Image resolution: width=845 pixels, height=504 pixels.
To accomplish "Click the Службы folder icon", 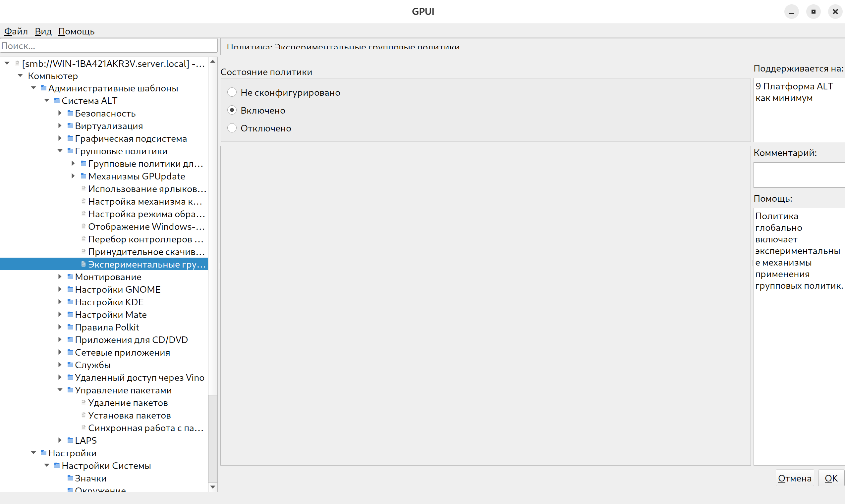I will click(x=70, y=365).
